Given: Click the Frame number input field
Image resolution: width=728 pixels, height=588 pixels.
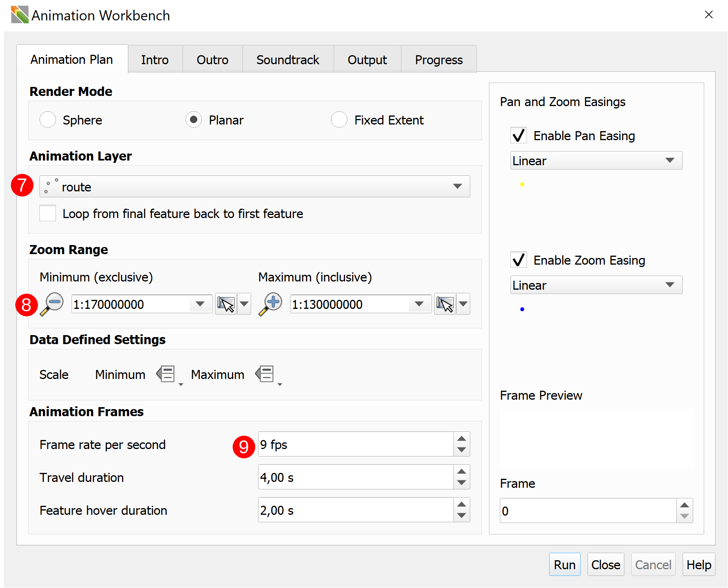Looking at the screenshot, I should coord(588,510).
